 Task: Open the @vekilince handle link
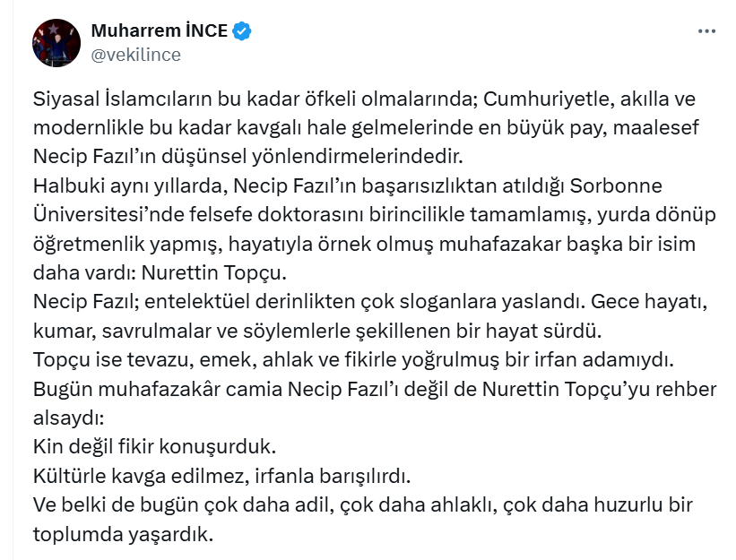click(135, 55)
